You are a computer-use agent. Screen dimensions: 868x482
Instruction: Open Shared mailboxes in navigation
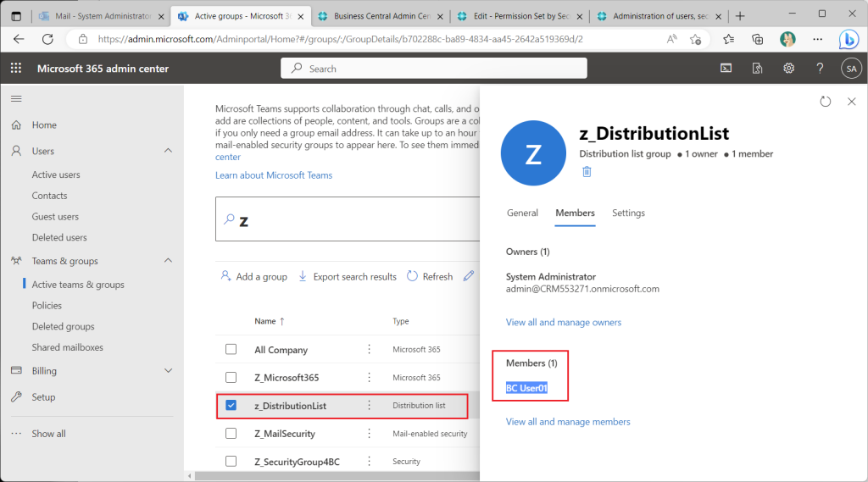pyautogui.click(x=68, y=347)
